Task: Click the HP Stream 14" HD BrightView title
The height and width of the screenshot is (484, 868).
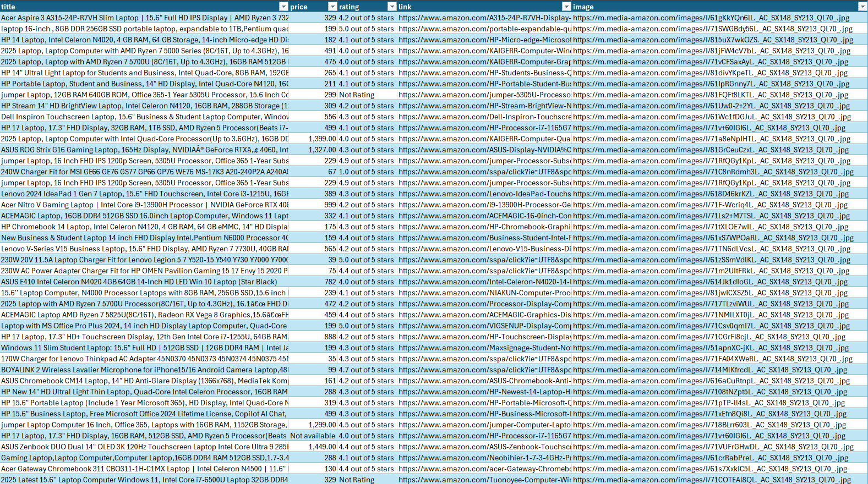Action: (x=144, y=106)
